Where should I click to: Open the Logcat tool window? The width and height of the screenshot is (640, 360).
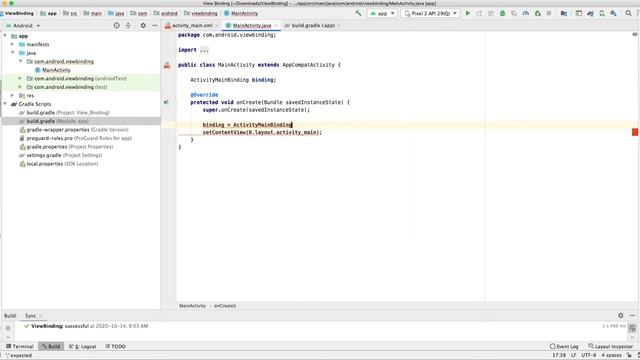[82, 346]
